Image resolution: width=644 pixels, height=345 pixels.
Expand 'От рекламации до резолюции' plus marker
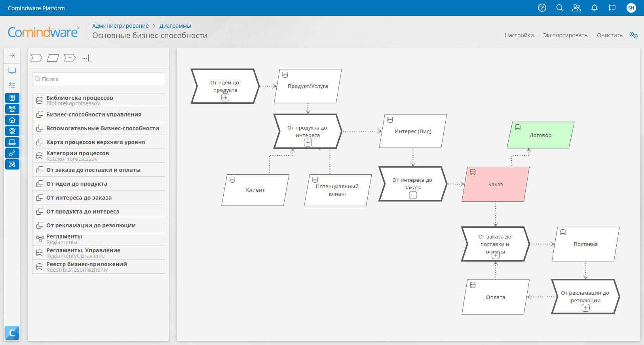pyautogui.click(x=585, y=308)
